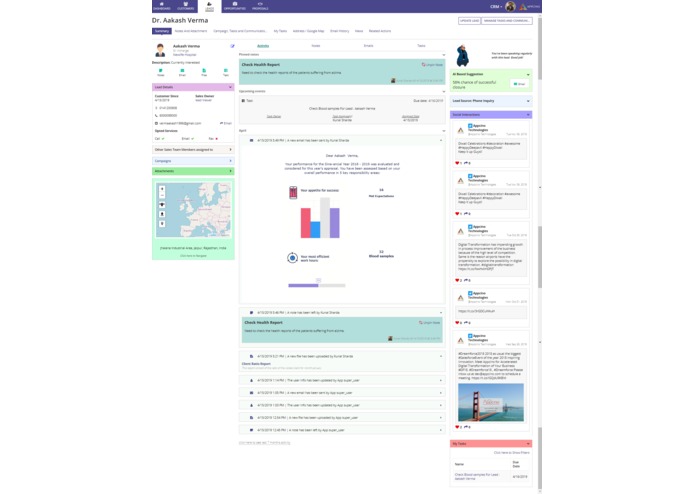
Task: Click the Files quick-action icon under Description
Action: coord(204,72)
